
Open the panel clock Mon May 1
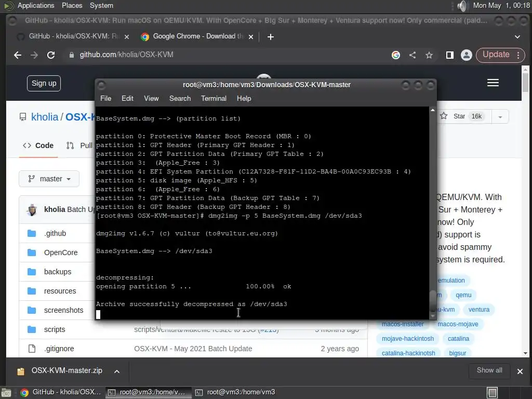tap(501, 5)
